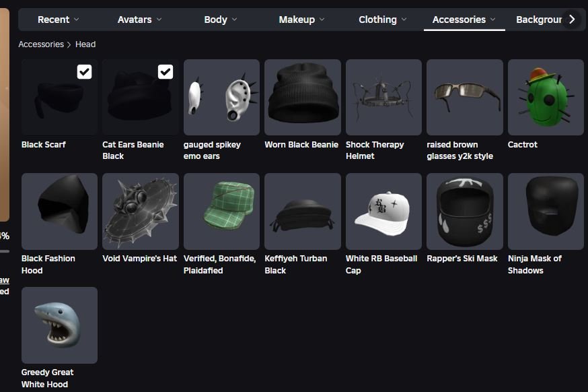Open the White RB Baseball Cap name link

[x=381, y=264]
